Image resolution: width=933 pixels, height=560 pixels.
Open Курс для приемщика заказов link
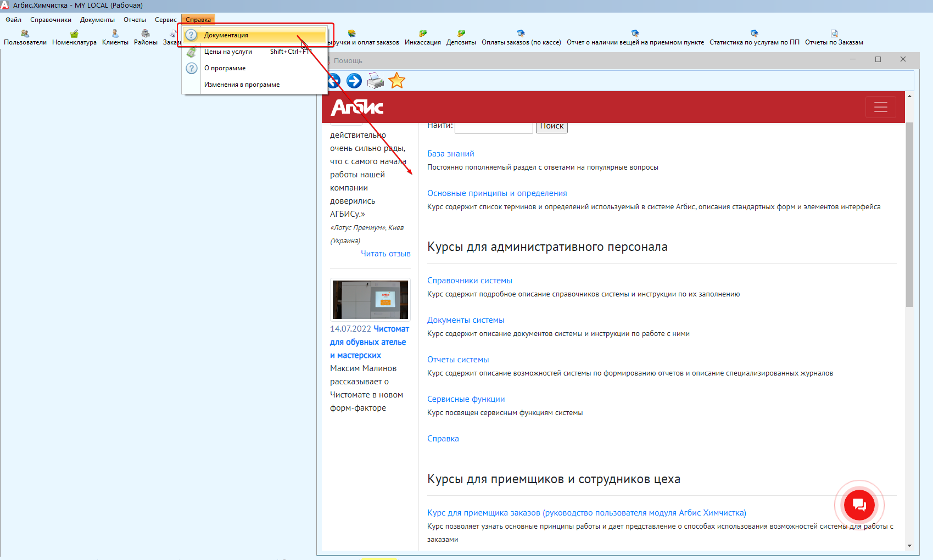click(586, 513)
